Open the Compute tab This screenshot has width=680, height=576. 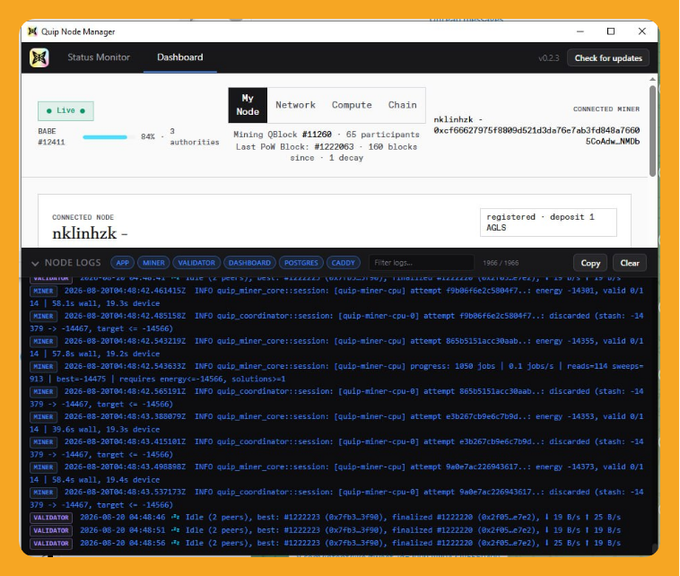pos(352,105)
